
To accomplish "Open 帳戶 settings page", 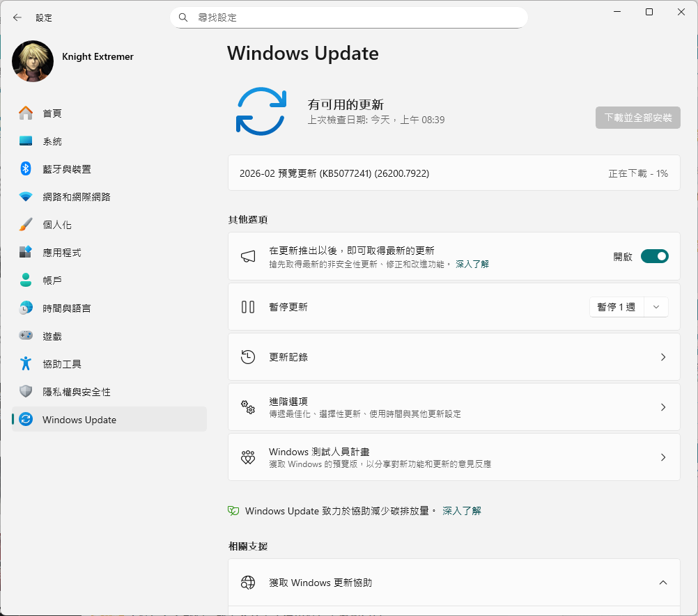I will 109,281.
